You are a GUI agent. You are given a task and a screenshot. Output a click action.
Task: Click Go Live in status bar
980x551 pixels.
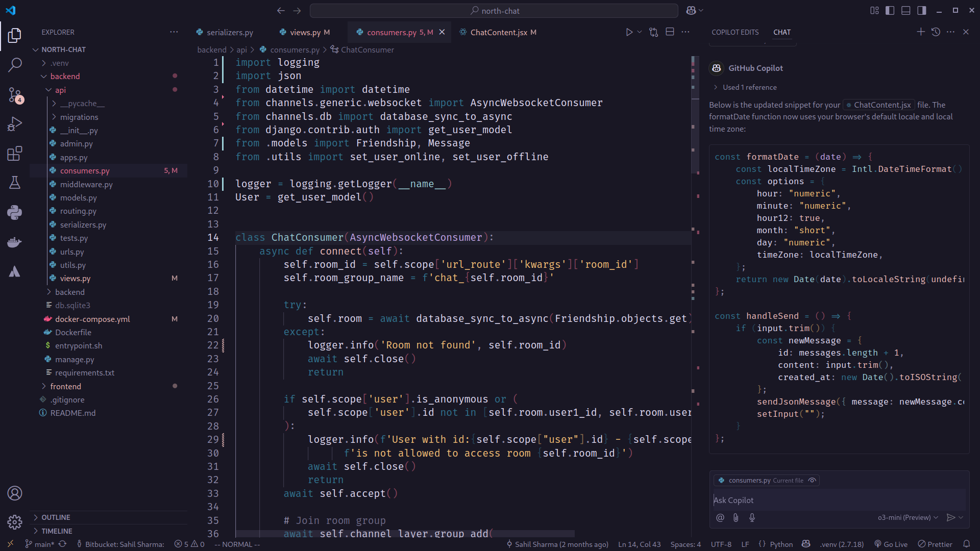click(891, 544)
